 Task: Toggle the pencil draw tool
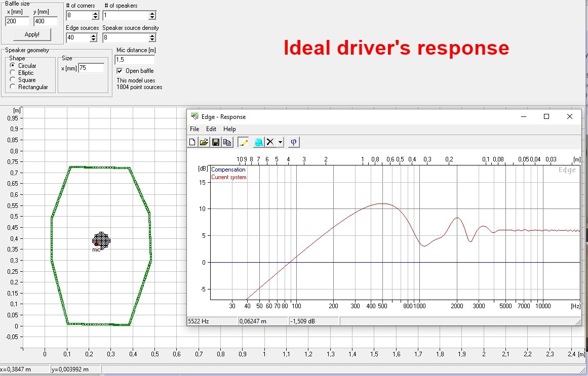pos(243,142)
